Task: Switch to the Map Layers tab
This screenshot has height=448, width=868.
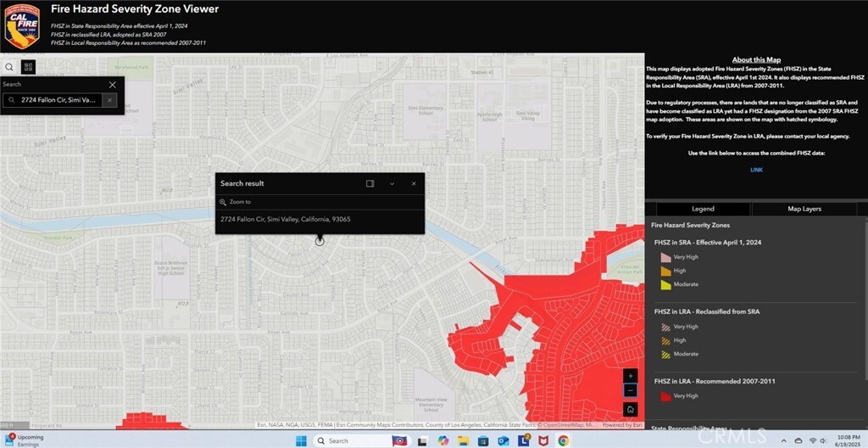Action: coord(804,209)
